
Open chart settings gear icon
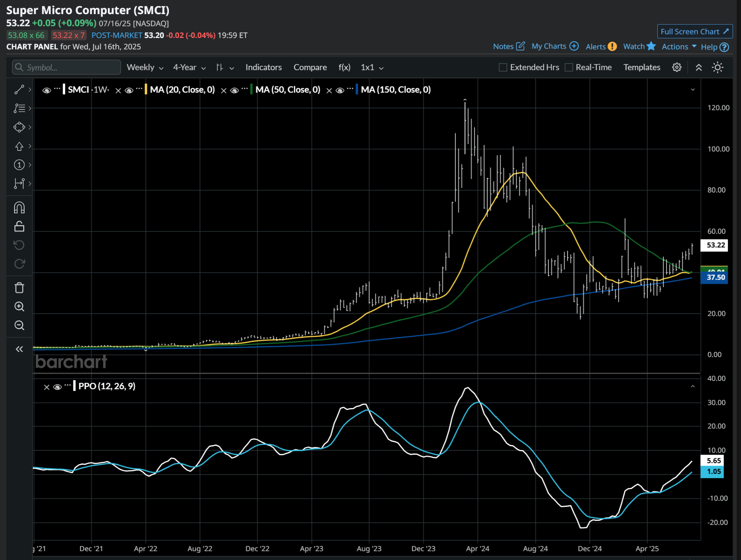point(677,67)
